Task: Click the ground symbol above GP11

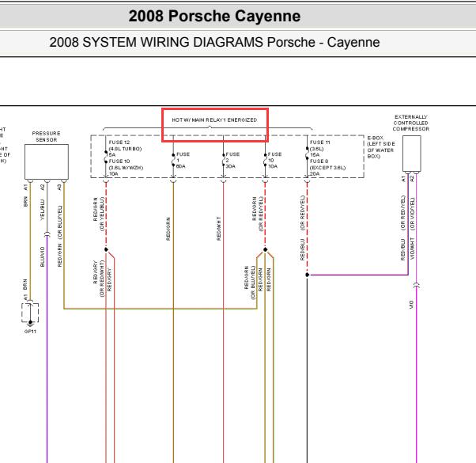Action: click(30, 322)
